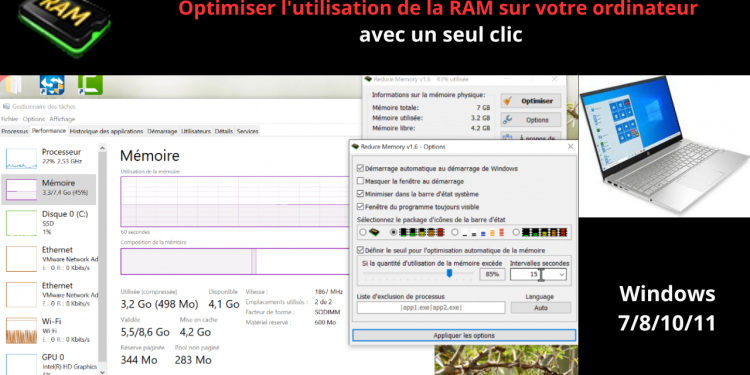
Task: Open the Fichier menu in Task Manager
Action: pos(10,119)
